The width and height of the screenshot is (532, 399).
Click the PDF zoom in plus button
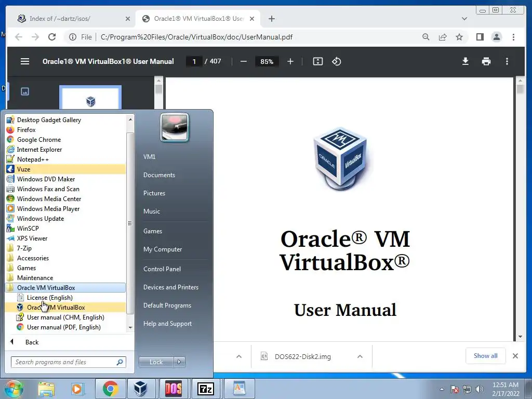[290, 61]
